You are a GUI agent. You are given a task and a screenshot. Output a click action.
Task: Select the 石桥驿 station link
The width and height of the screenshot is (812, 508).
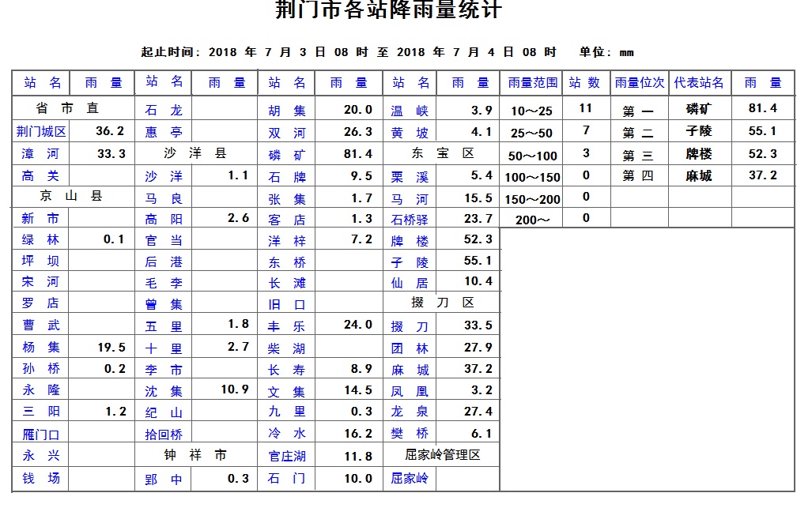(x=410, y=220)
